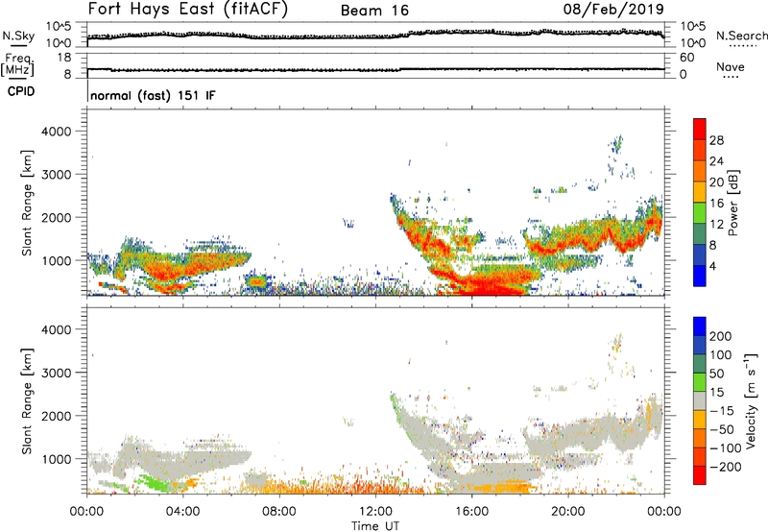Click the 'Fort Hays East (fitACF)' title
768x532 pixels.
188,9
